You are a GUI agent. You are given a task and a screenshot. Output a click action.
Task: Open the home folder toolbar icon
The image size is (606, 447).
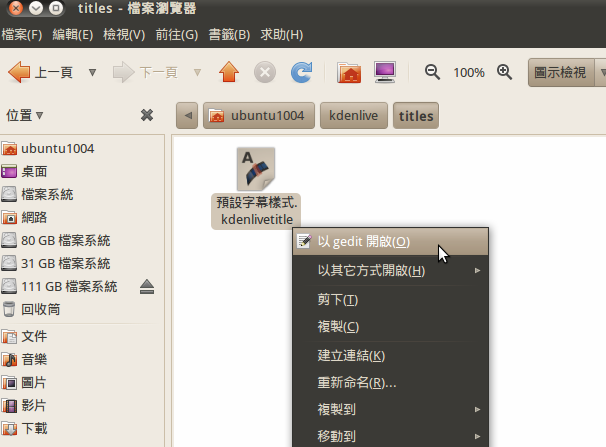click(349, 72)
